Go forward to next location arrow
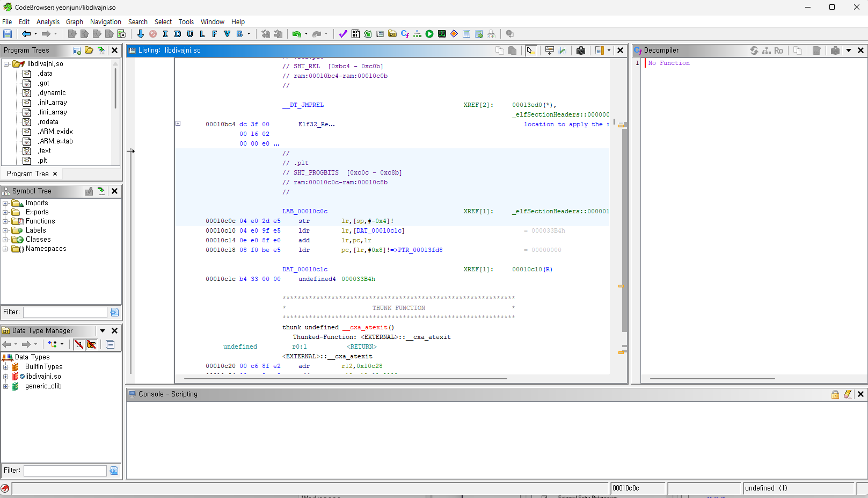This screenshot has width=868, height=498. (x=46, y=34)
